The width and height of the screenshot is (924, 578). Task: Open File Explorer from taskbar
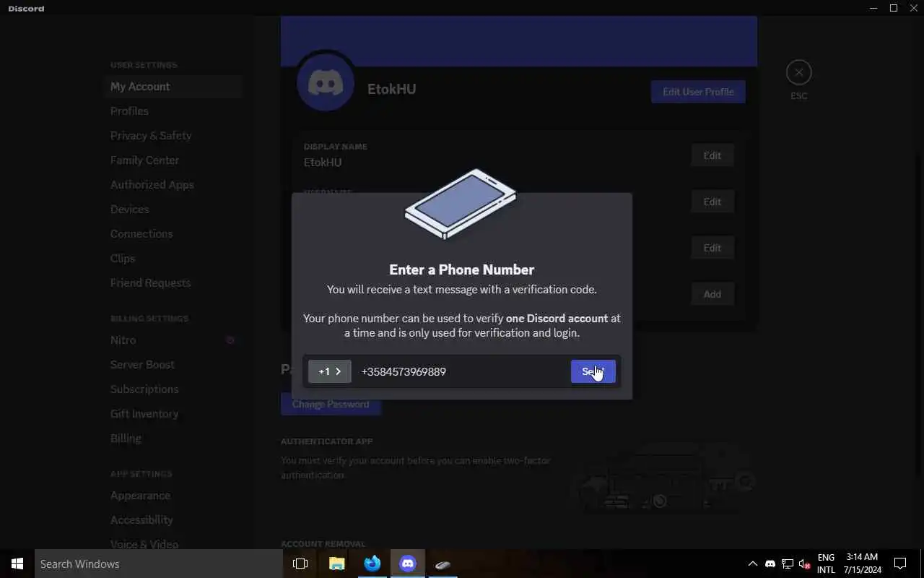(336, 564)
